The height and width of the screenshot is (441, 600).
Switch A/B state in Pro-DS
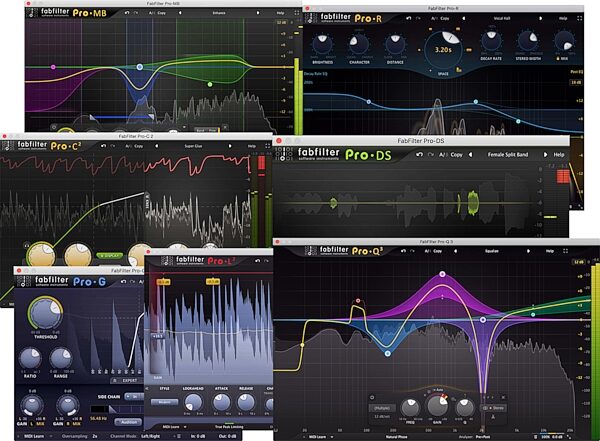pyautogui.click(x=443, y=155)
